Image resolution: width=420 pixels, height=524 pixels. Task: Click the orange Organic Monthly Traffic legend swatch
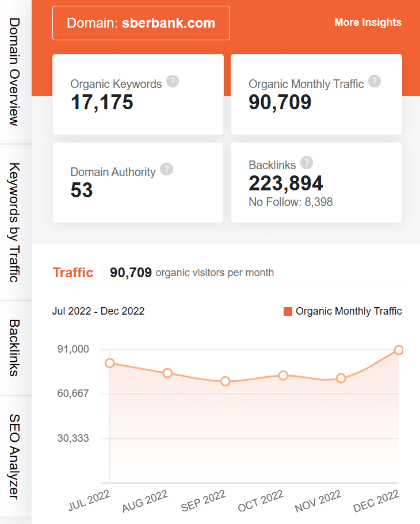click(x=288, y=311)
